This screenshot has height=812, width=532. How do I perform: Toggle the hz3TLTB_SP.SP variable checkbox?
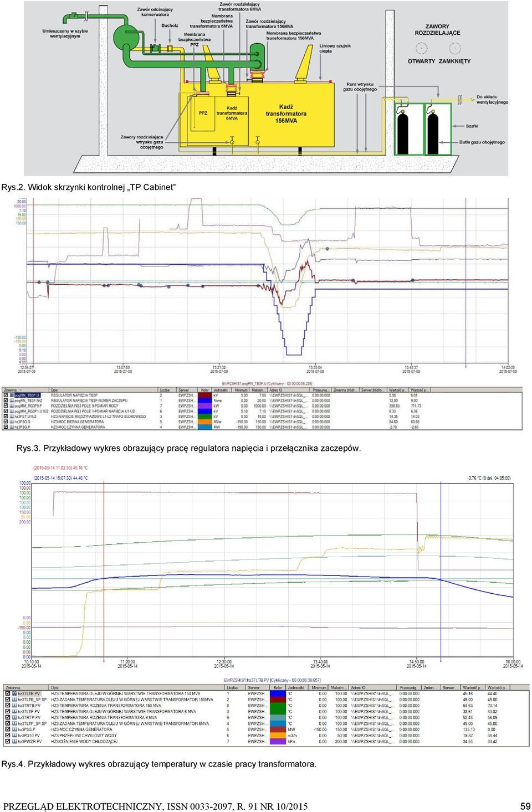click(x=8, y=700)
